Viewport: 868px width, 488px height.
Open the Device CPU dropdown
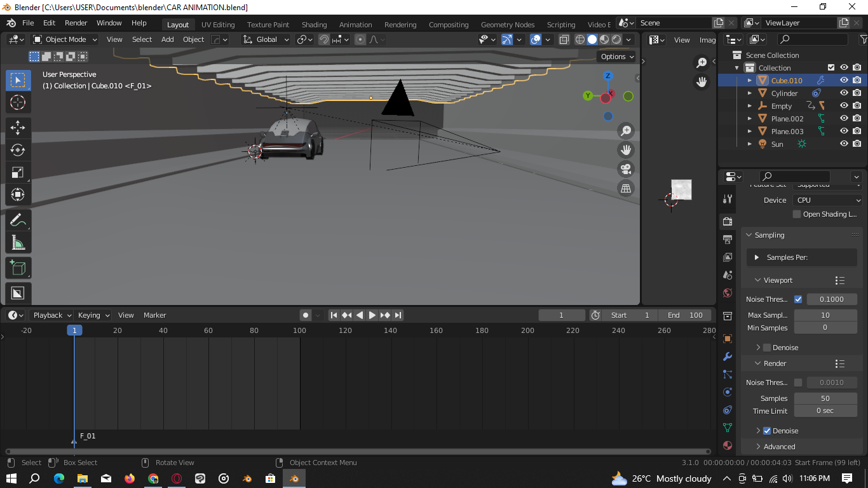click(827, 200)
